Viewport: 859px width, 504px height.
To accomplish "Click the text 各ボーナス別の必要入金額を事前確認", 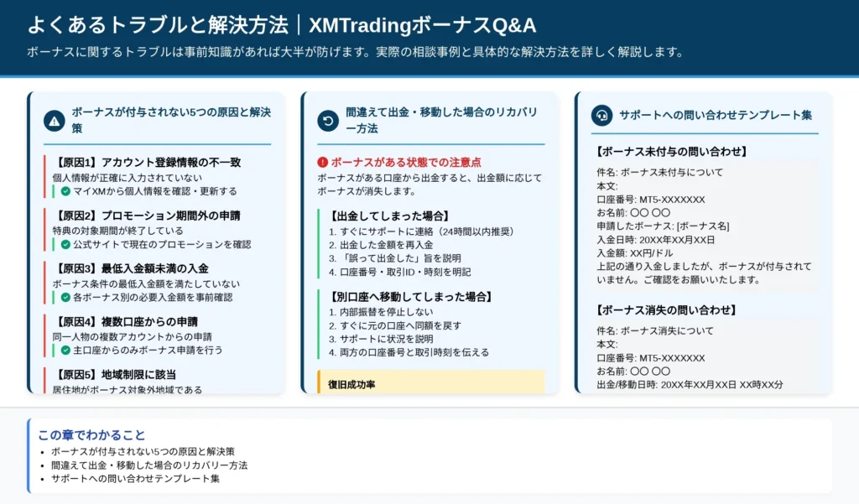I will click(153, 298).
